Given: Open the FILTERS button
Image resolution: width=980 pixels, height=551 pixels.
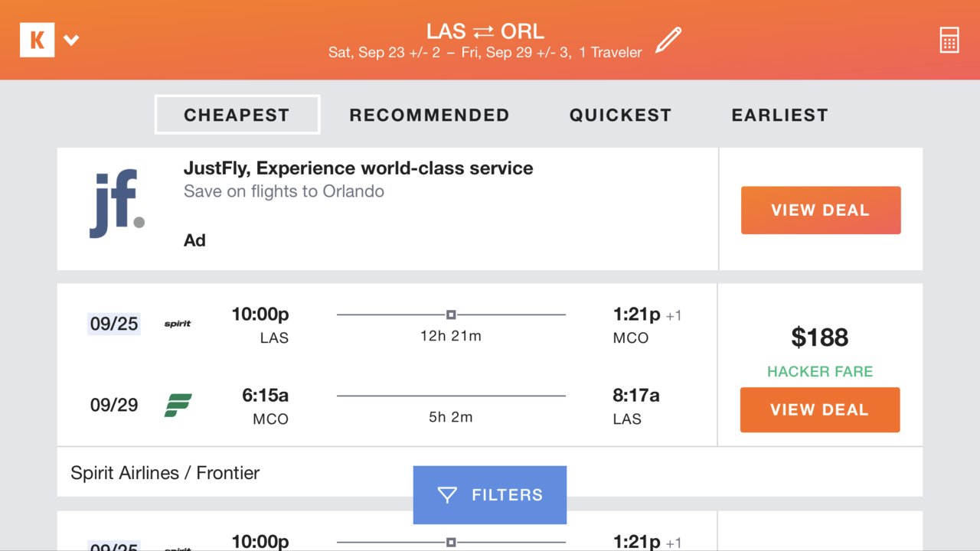Looking at the screenshot, I should (490, 495).
